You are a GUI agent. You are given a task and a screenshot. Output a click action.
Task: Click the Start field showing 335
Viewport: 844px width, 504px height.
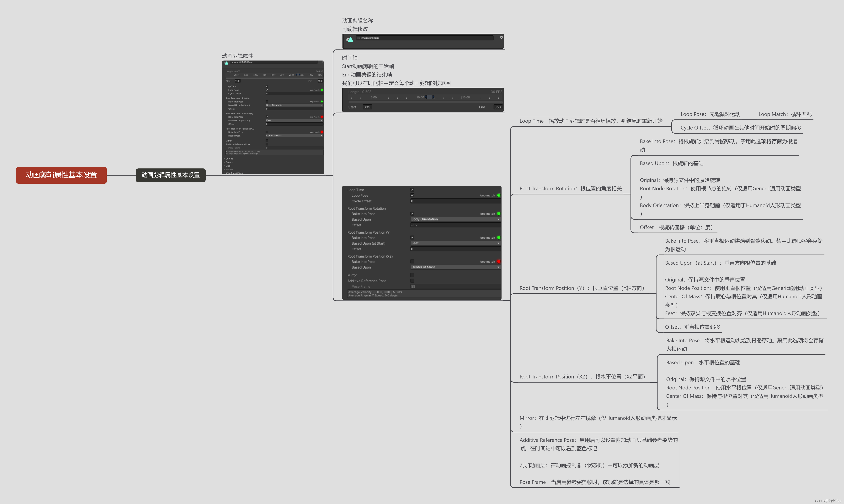tap(367, 107)
